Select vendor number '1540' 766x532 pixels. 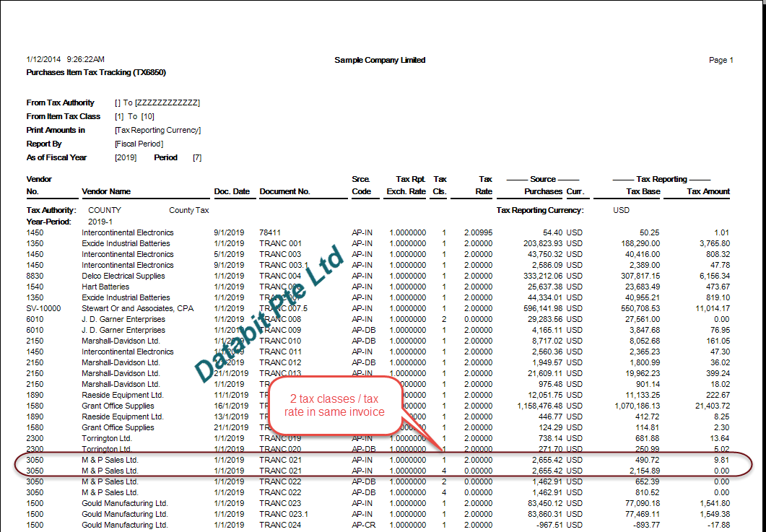[x=35, y=287]
